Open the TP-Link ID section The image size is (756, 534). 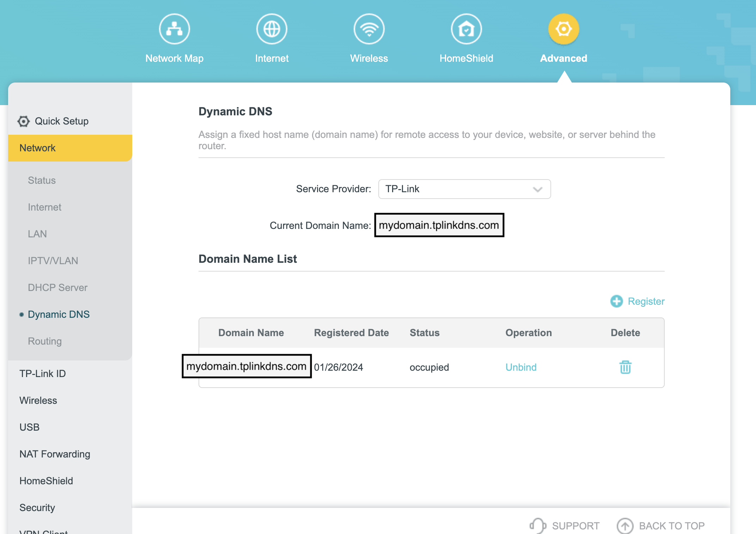tap(42, 374)
